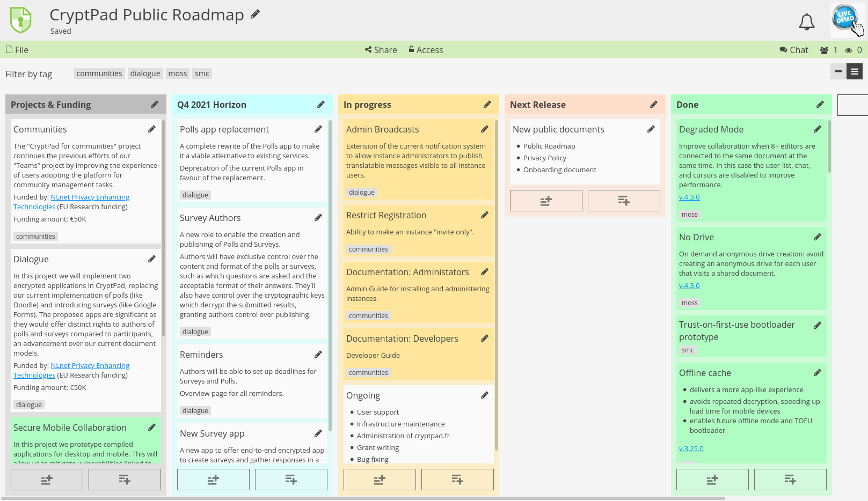Viewport: 868px width, 501px height.
Task: Filter by the communities tag
Action: (x=99, y=73)
